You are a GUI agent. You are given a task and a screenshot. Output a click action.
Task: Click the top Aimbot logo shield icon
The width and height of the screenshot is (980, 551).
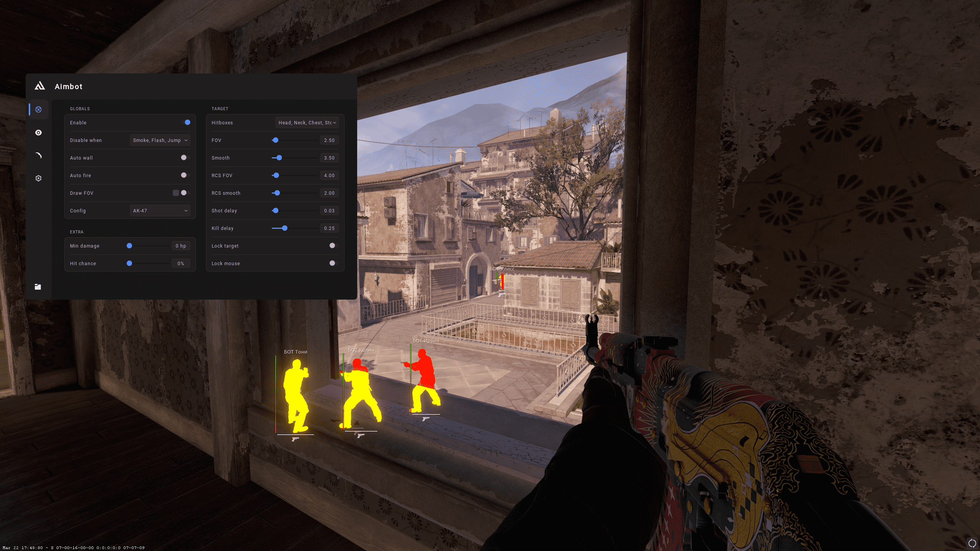(40, 86)
